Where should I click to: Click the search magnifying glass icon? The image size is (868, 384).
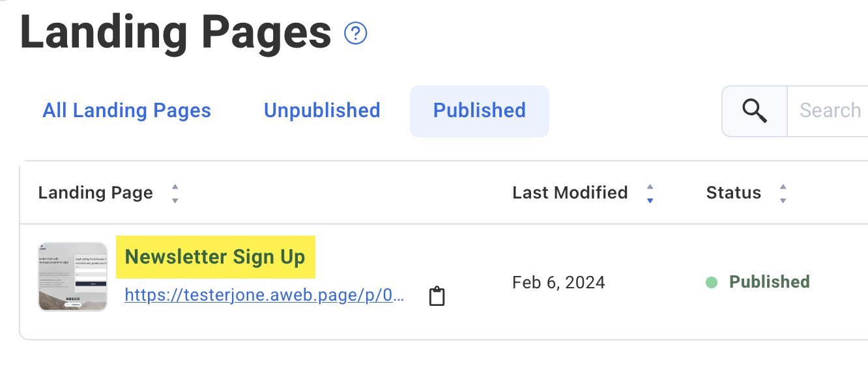(754, 111)
